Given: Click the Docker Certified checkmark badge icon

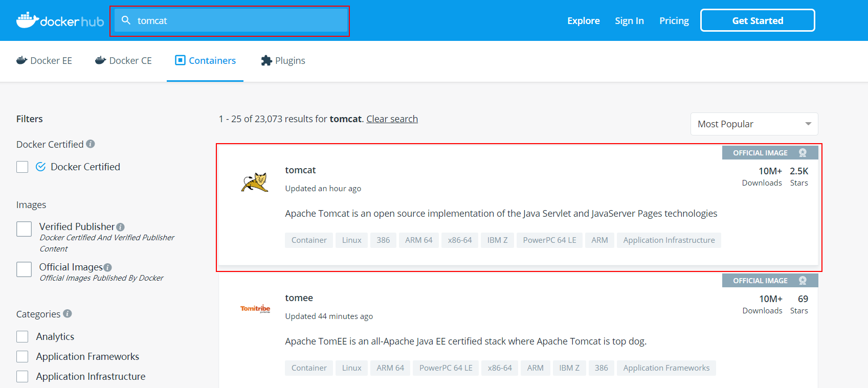Looking at the screenshot, I should click(x=40, y=167).
